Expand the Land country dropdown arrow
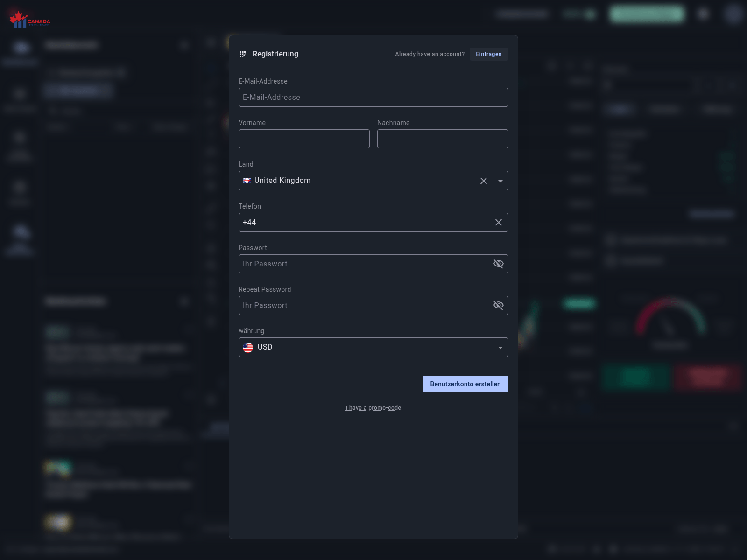 [500, 181]
